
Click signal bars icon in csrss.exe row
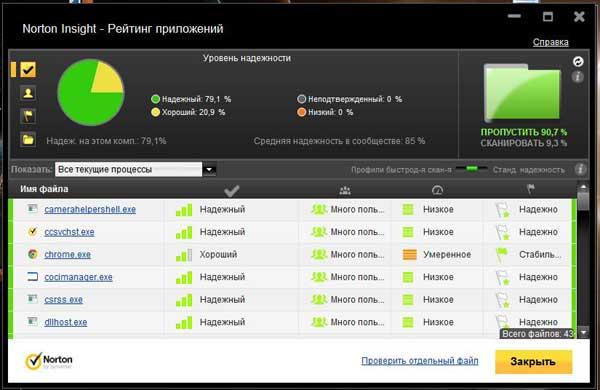pos(184,300)
